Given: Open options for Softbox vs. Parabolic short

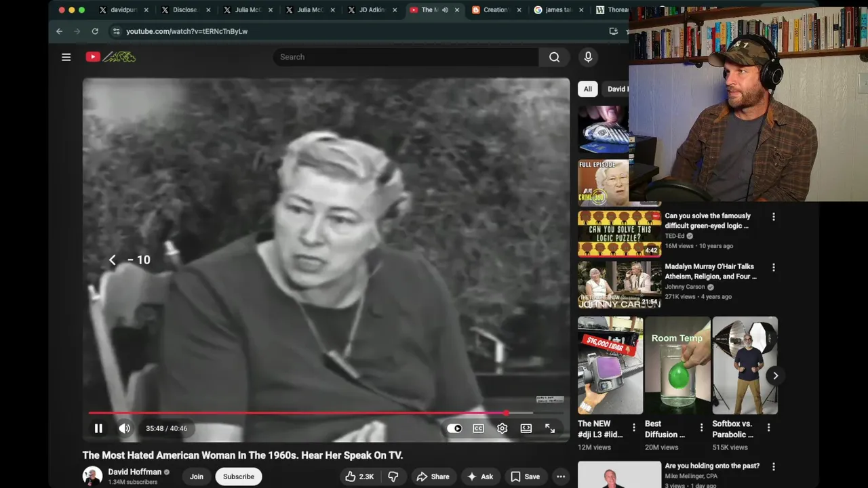Looking at the screenshot, I should pos(769,428).
